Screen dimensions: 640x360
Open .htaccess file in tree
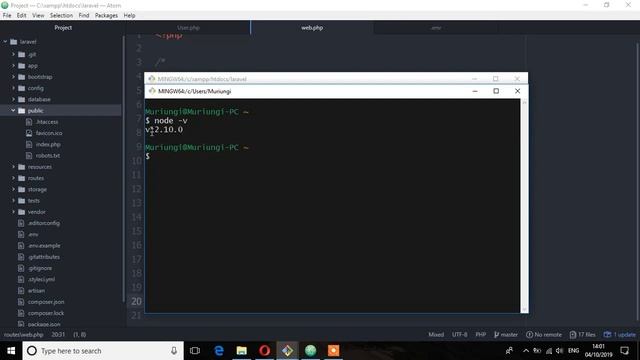point(47,122)
